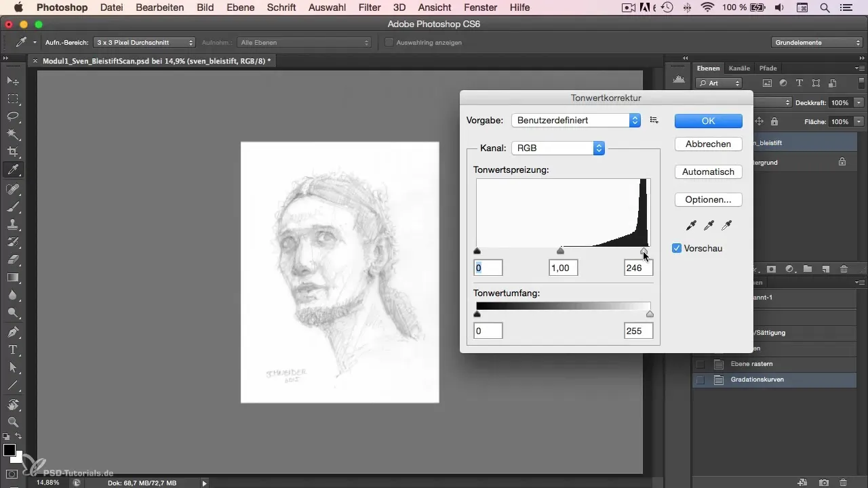Filter layers by pixel image icon
868x488 pixels.
pyautogui.click(x=768, y=83)
